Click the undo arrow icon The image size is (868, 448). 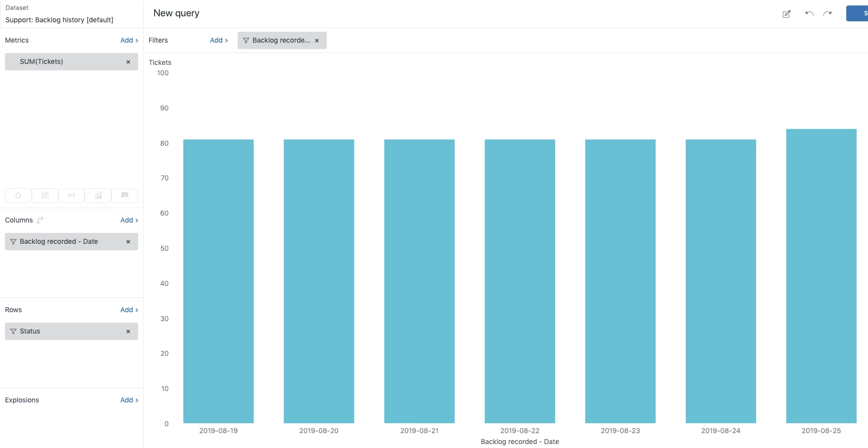pyautogui.click(x=809, y=13)
